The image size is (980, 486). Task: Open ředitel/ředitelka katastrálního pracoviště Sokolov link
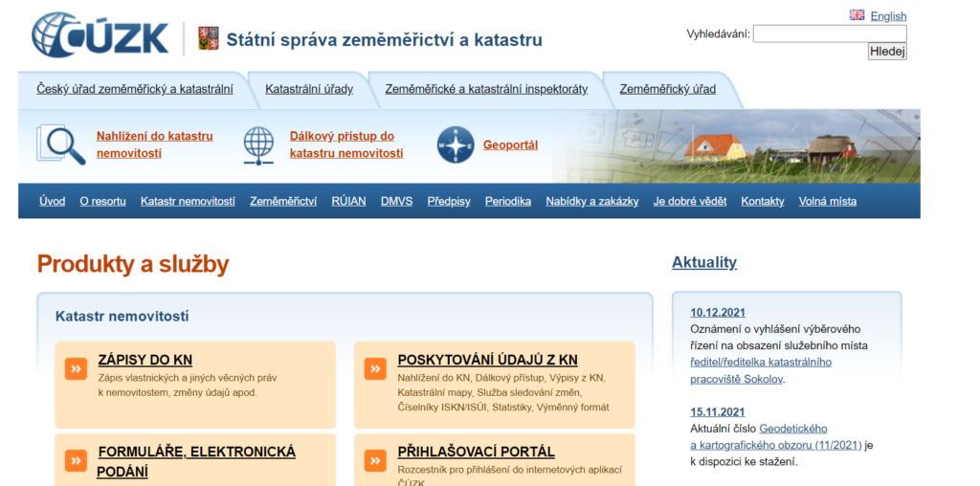[x=761, y=370]
